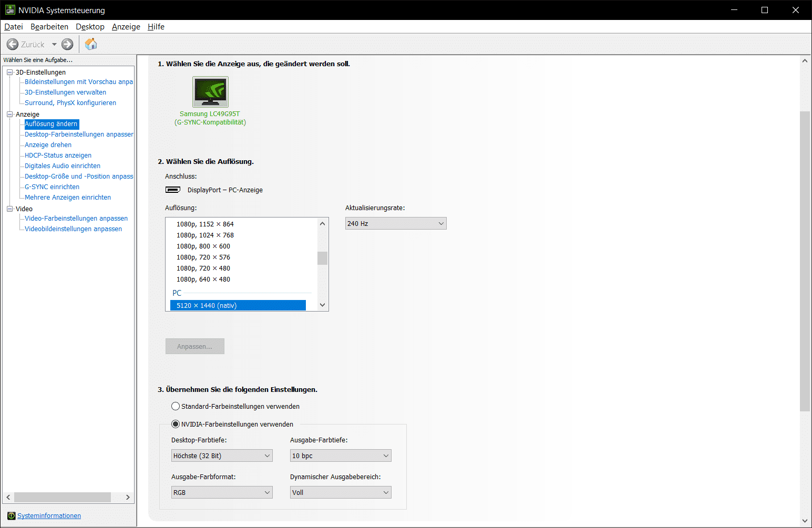The image size is (812, 528).
Task: Open the Datei menu
Action: click(x=14, y=27)
